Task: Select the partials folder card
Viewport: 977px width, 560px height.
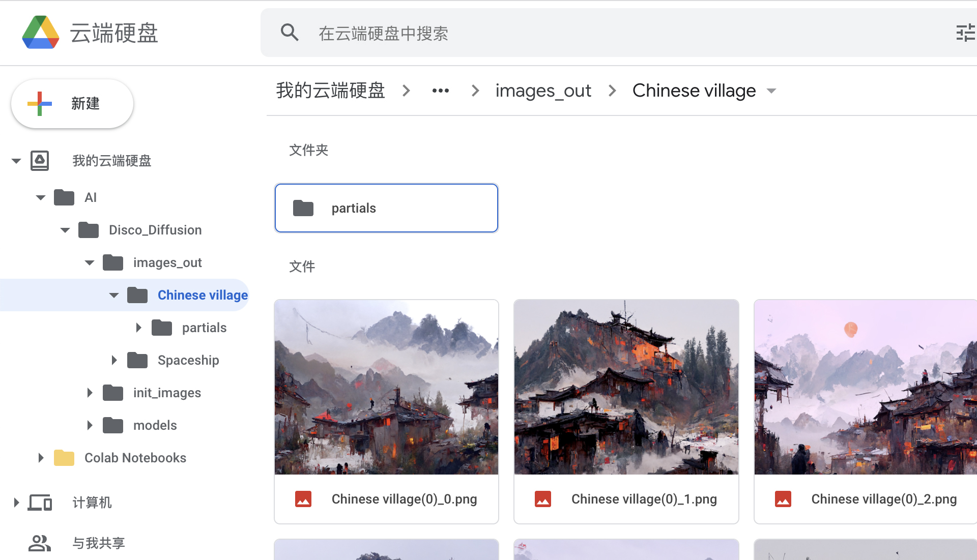Action: [386, 208]
